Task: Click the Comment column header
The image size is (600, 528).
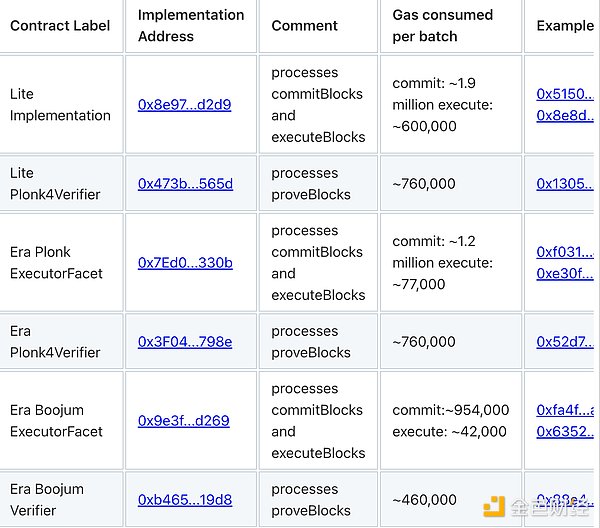Action: 304,25
